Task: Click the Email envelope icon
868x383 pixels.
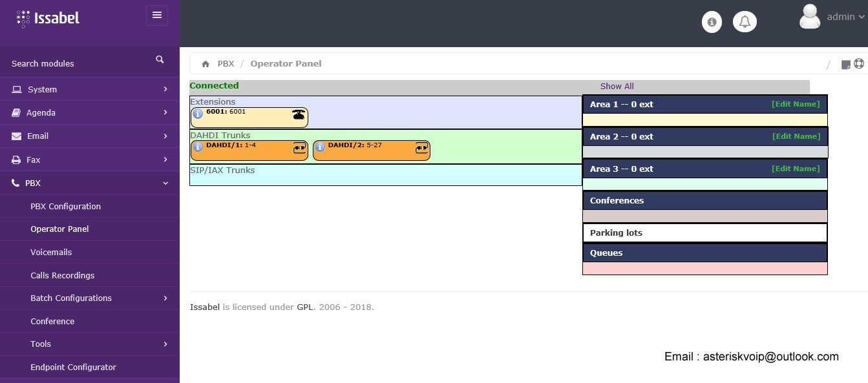Action: [x=17, y=136]
